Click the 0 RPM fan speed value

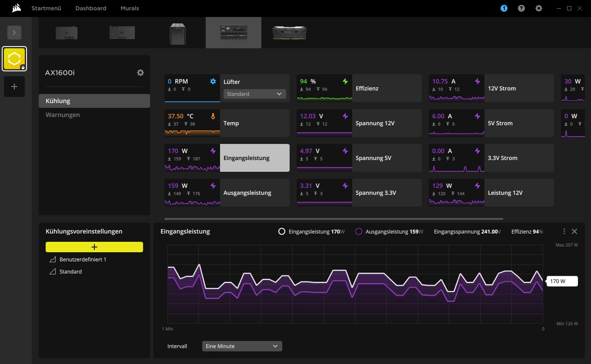click(178, 81)
